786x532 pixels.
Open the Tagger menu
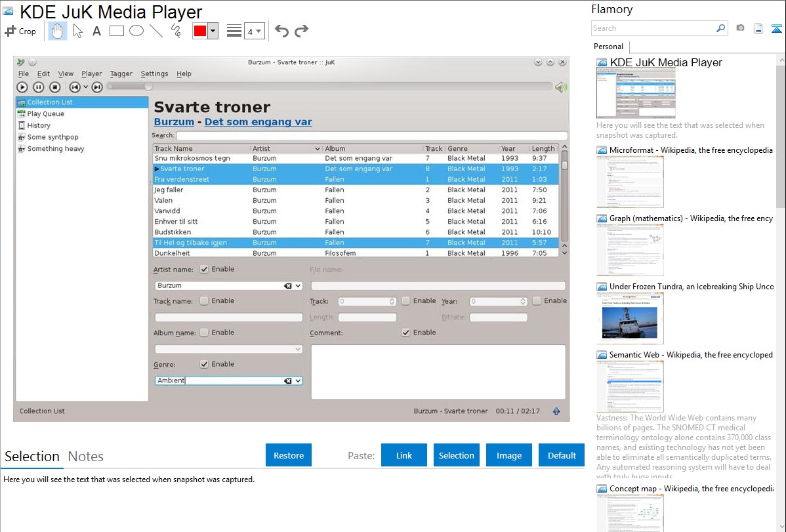121,73
